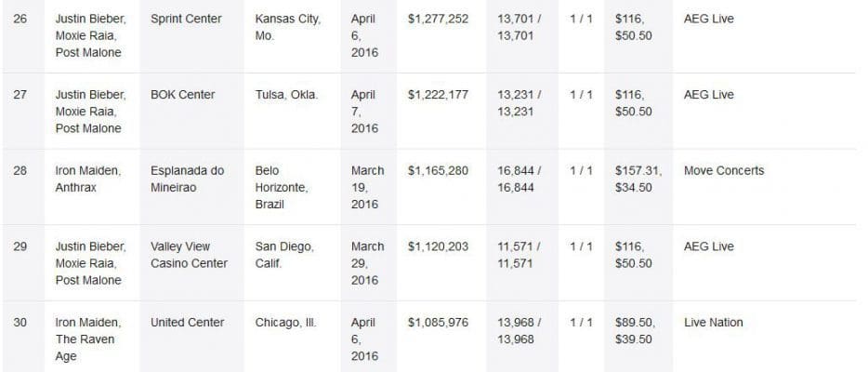Select the Iron Maiden, The Raven Age cell
The width and height of the screenshot is (868, 372).
point(85,339)
